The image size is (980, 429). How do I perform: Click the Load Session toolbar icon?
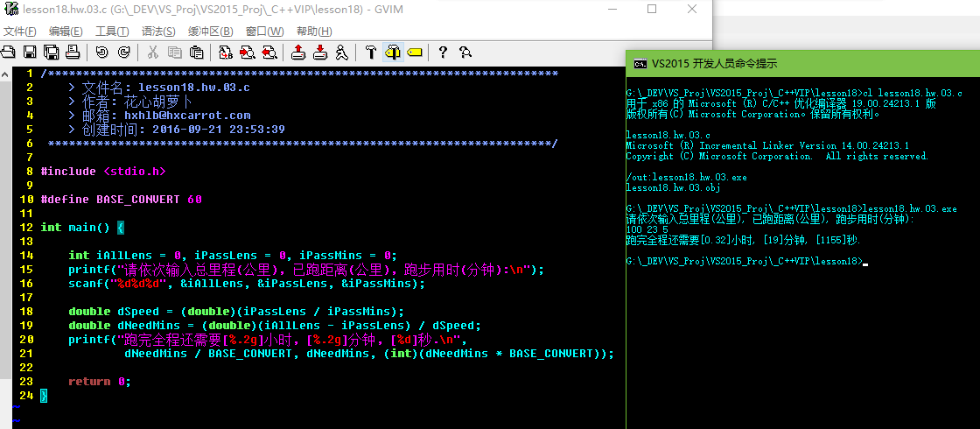(x=298, y=53)
